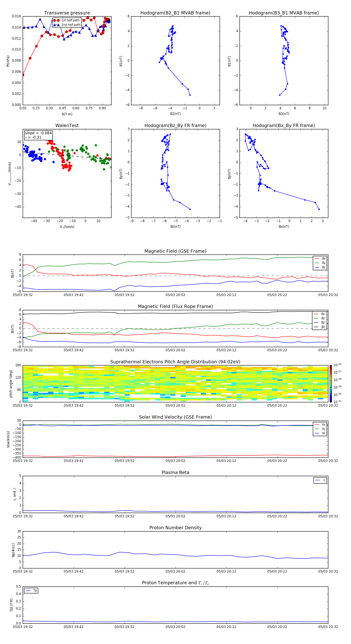
Task: Click the "Solar Wind Velocity (GSE Frame)" title
Action: coord(175,417)
